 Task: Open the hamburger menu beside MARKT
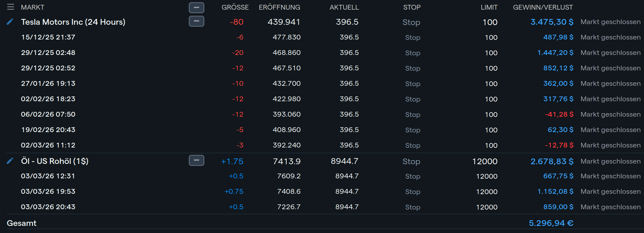[x=11, y=7]
